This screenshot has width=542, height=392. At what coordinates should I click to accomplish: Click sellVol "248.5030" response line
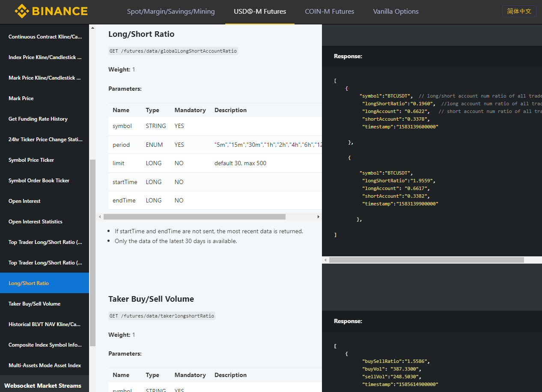391,377
